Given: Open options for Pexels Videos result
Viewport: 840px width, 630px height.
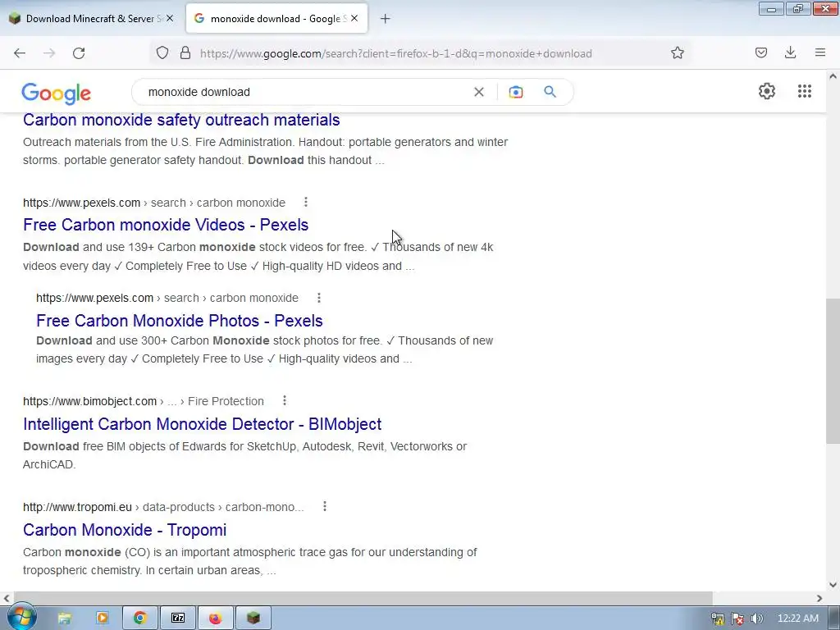Looking at the screenshot, I should pyautogui.click(x=305, y=202).
